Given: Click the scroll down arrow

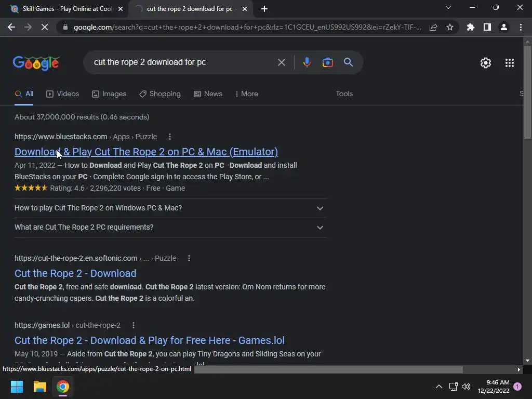Looking at the screenshot, I should click(x=527, y=361).
